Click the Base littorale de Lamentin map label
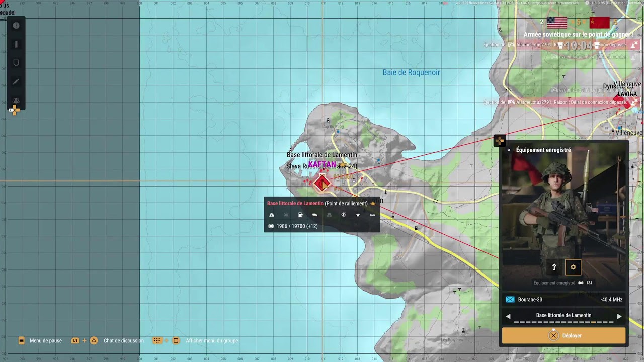The image size is (644, 362). [322, 155]
